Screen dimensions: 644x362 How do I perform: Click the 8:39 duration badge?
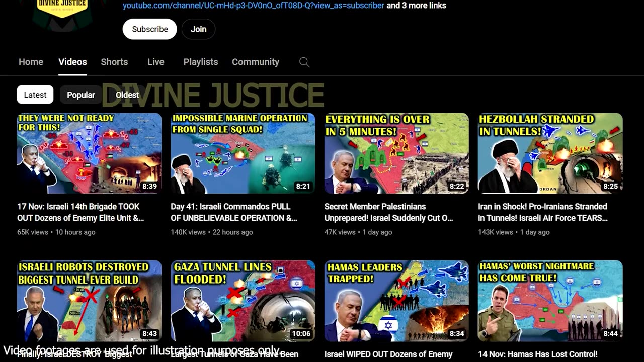[149, 186]
